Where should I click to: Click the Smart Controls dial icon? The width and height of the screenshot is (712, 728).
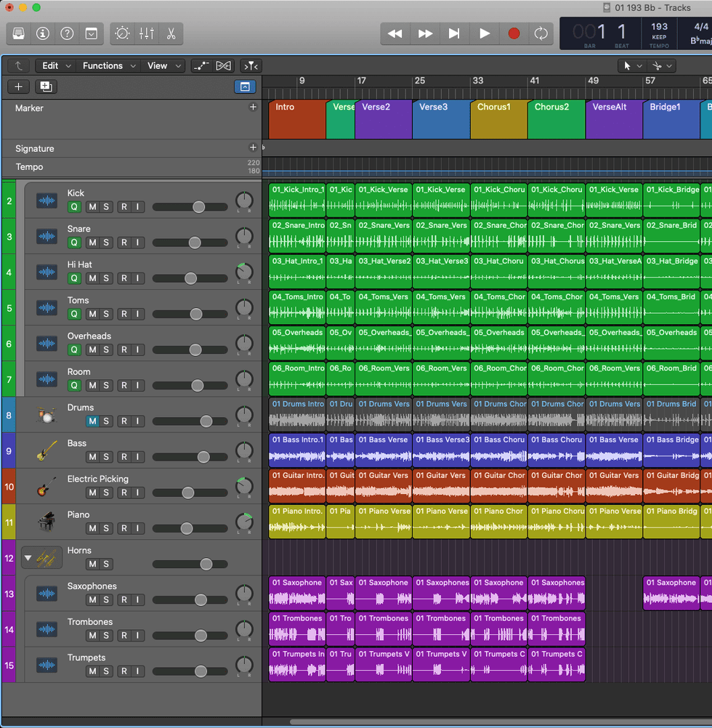pyautogui.click(x=122, y=33)
